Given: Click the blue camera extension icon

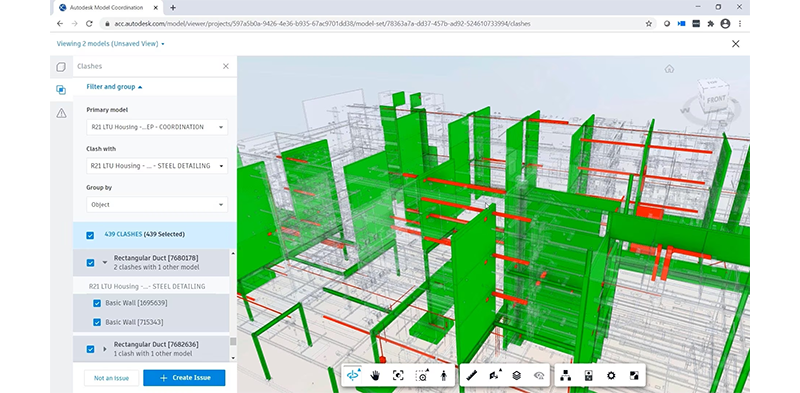Looking at the screenshot, I should (x=682, y=23).
